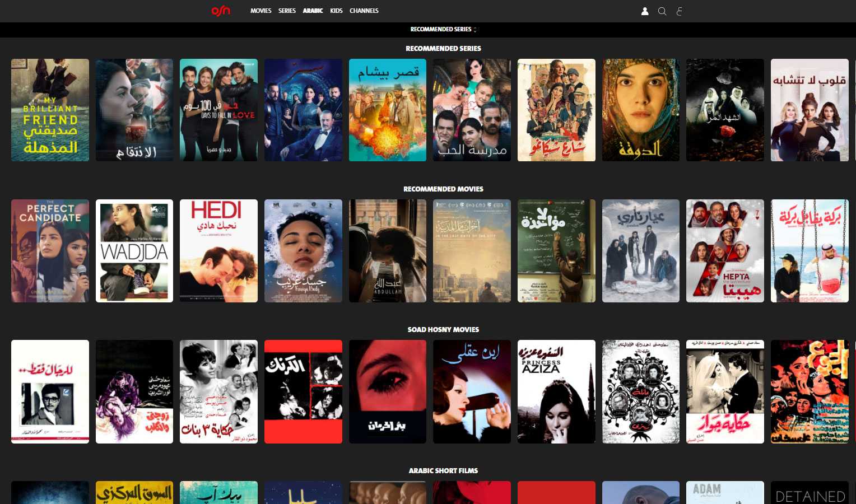Open the Movies menu item
Viewport: 856px width, 504px height.
click(260, 11)
